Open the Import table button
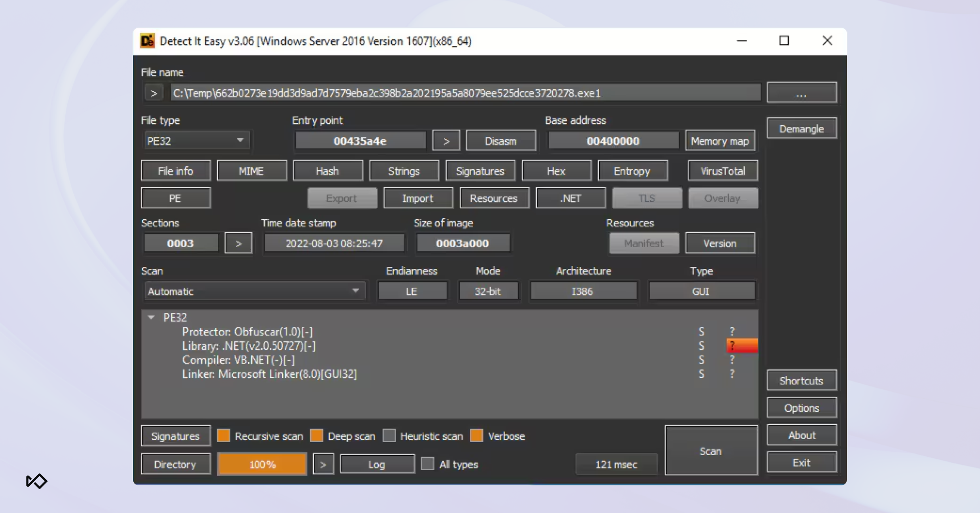The width and height of the screenshot is (980, 513). coord(418,198)
